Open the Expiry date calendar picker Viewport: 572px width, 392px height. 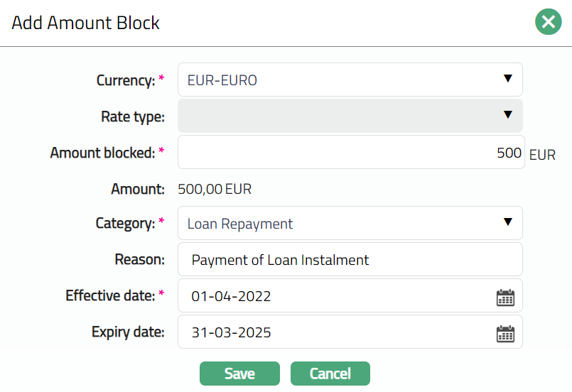(x=504, y=332)
